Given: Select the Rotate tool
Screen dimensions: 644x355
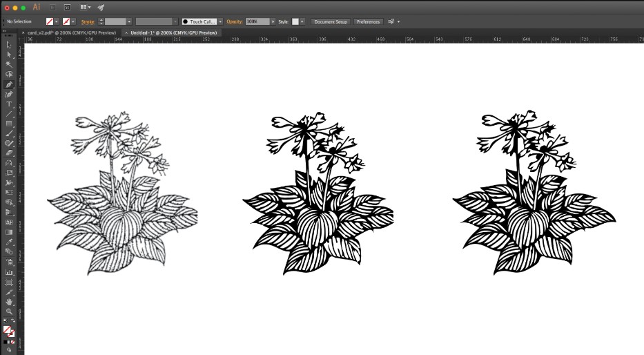Looking at the screenshot, I should [9, 163].
